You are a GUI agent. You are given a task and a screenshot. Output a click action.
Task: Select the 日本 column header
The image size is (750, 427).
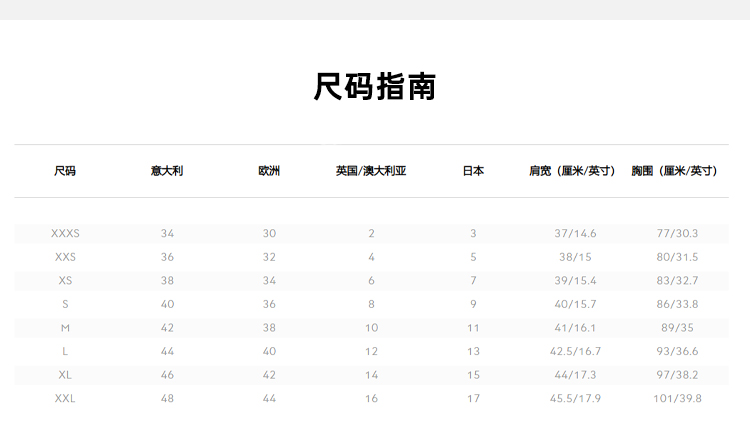pos(473,171)
